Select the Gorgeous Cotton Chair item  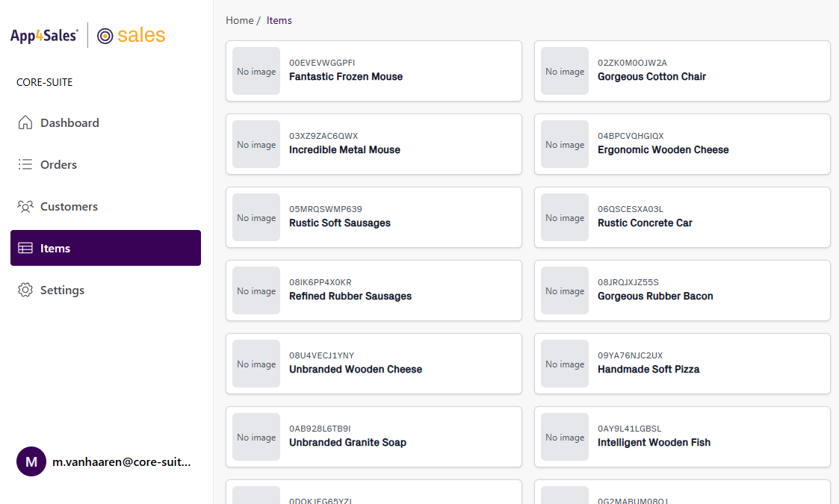click(681, 71)
